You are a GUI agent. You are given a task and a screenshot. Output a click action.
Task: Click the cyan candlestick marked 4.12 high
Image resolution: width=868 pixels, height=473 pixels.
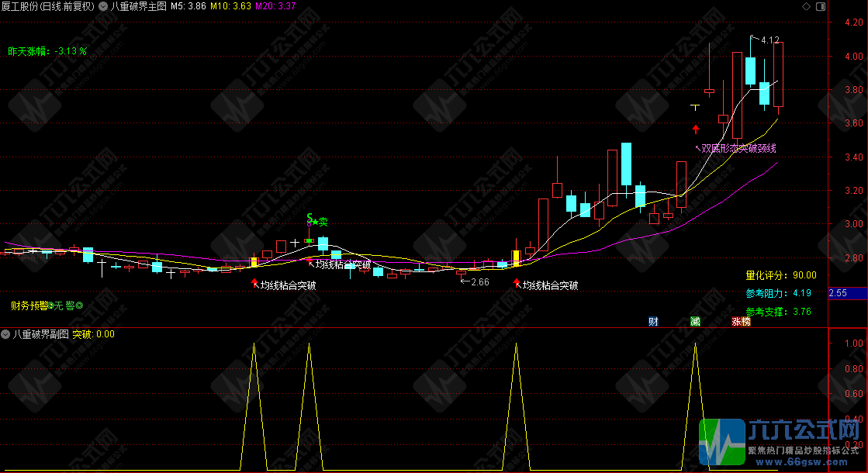tap(751, 71)
